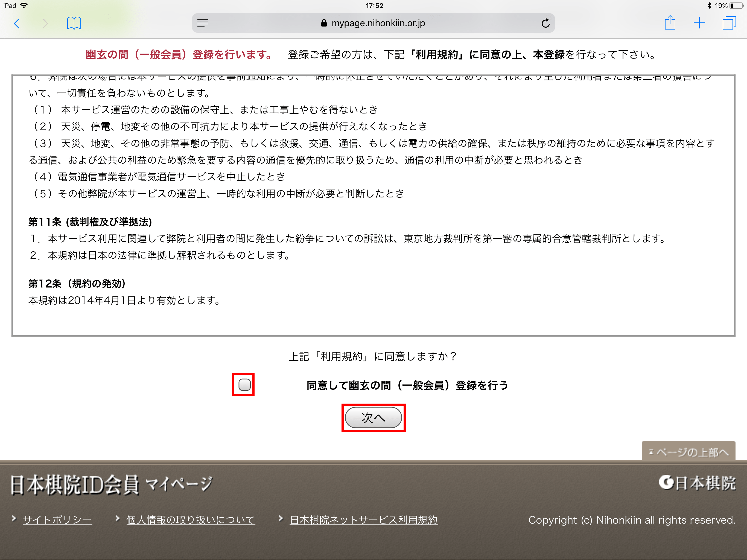
Task: Open サイトポリシー link
Action: coord(57,520)
